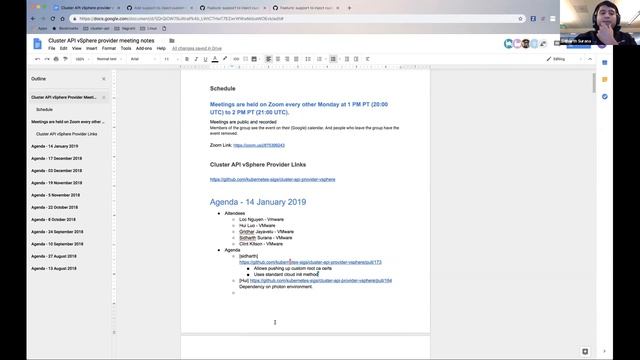The width and height of the screenshot is (640, 360).
Task: Clear formatting with toolbar icon
Action: coord(367,59)
